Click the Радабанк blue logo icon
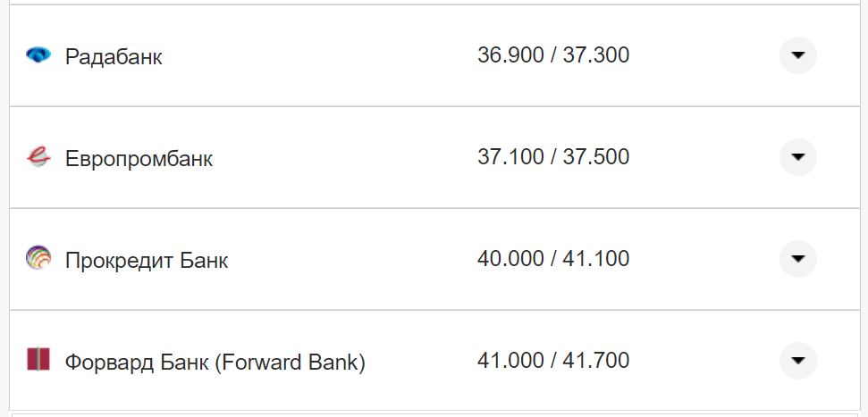The image size is (868, 417). click(x=38, y=55)
